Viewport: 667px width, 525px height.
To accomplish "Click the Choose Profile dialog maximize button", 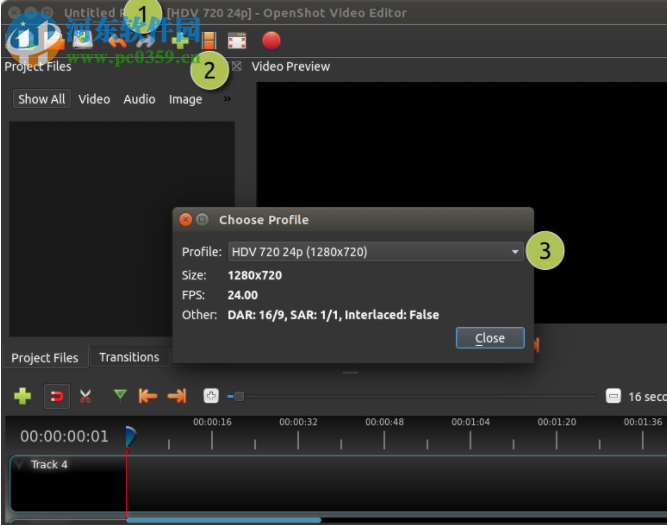I will (202, 220).
